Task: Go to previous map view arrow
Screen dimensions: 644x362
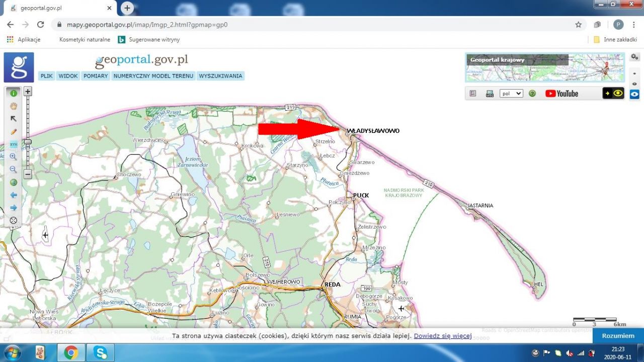Action: click(14, 195)
